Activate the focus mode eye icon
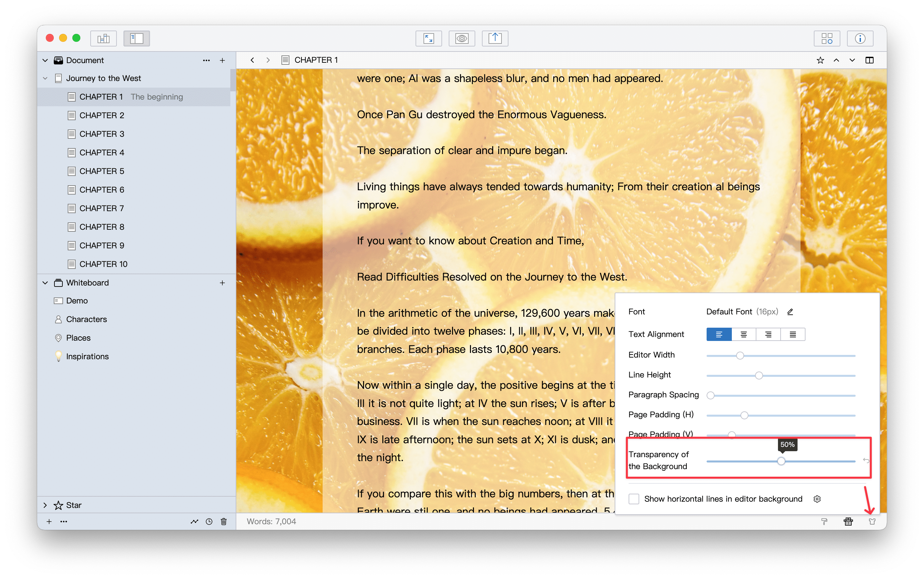The image size is (924, 579). tap(462, 38)
